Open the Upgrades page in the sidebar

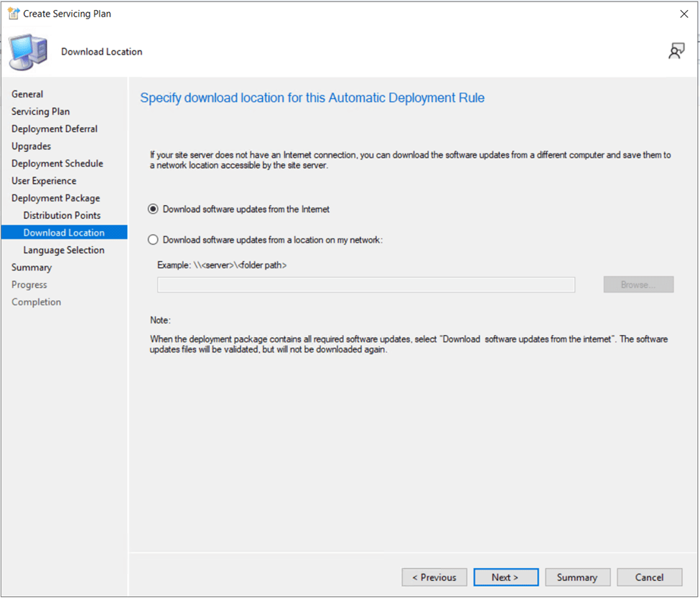click(32, 146)
